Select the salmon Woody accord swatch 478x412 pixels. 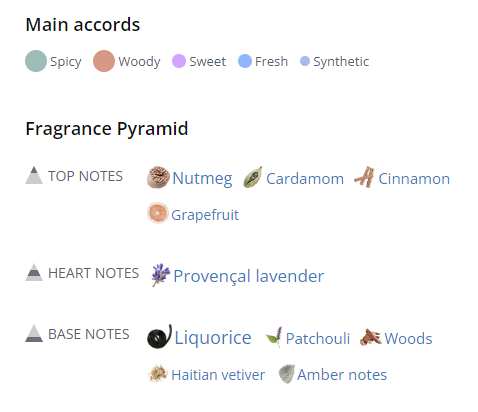coord(104,61)
